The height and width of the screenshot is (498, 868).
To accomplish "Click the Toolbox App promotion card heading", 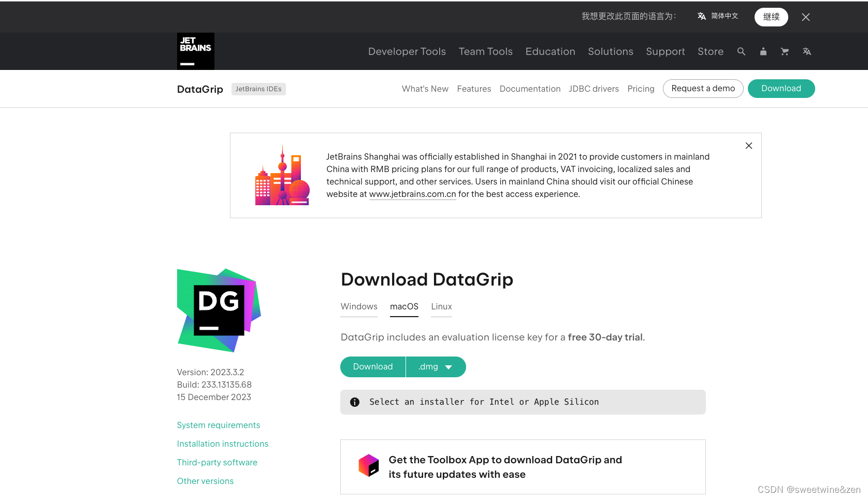I will pos(505,467).
